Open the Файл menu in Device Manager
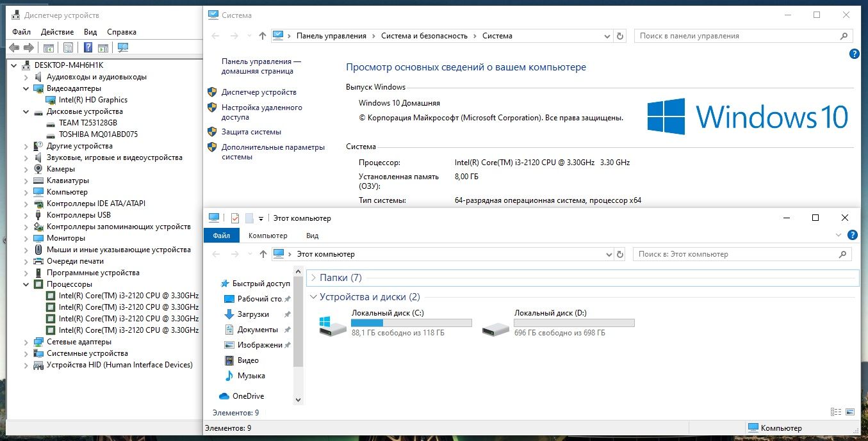868x441 pixels. [x=21, y=32]
